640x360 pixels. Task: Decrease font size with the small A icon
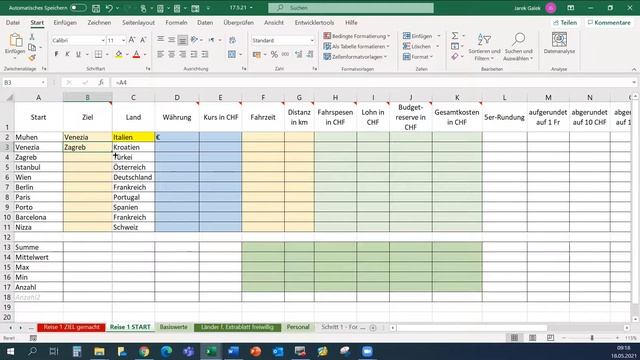(143, 40)
